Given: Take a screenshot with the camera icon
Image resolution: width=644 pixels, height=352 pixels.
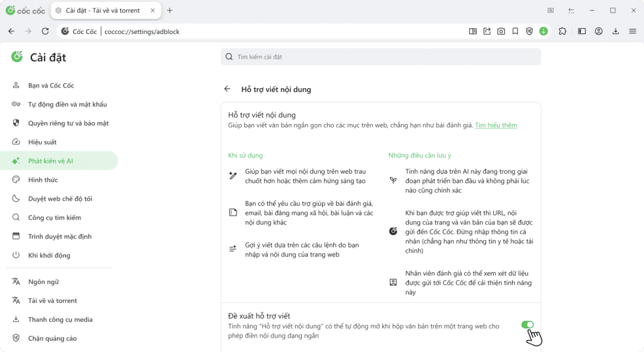Looking at the screenshot, I should coord(501,31).
